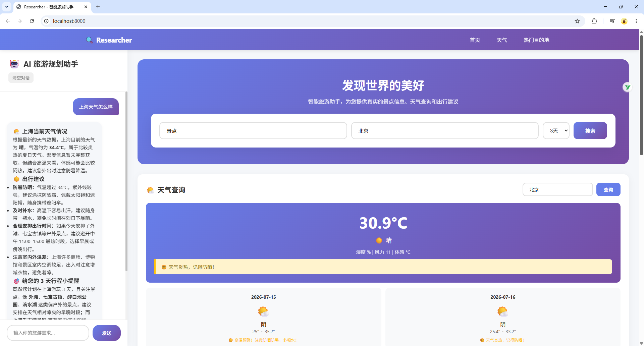Click the 上海天气怎么样 chat message bubble
The width and height of the screenshot is (644, 346).
96,107
